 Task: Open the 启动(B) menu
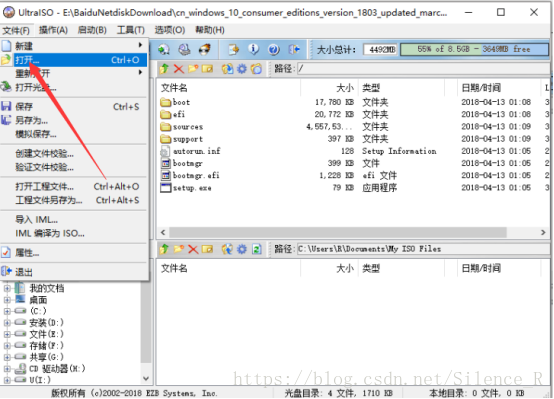tap(92, 30)
